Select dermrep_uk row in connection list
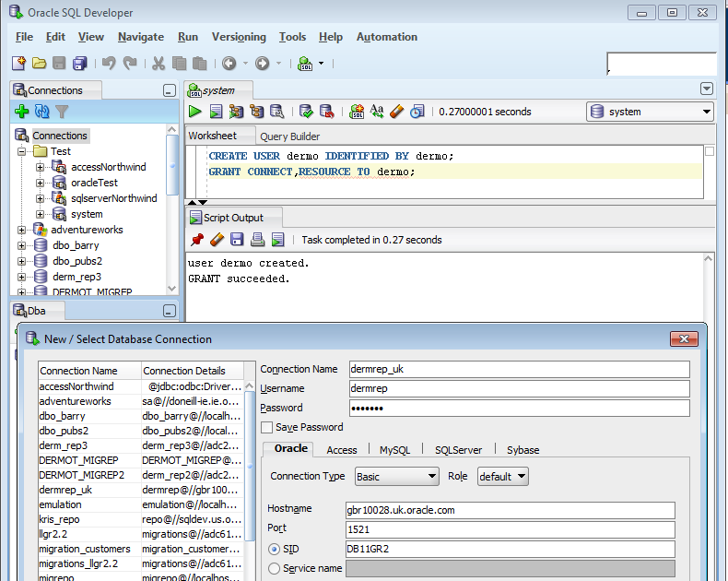This screenshot has height=581, width=728. pos(141,490)
